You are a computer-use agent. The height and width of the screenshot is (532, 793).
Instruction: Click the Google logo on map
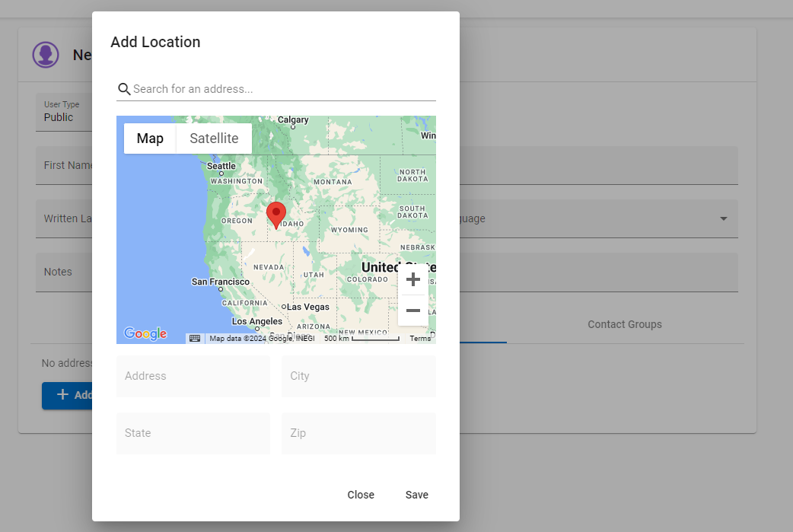pyautogui.click(x=145, y=333)
